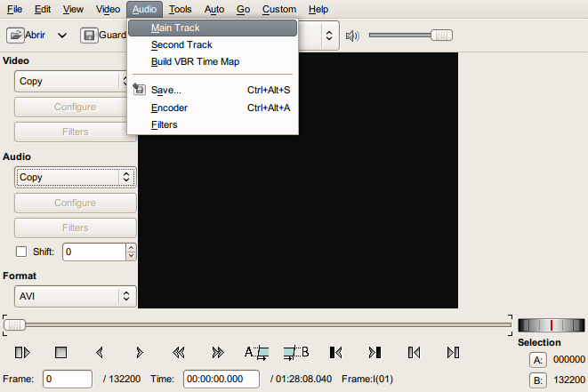Jump to the next keyframe
Screen dimensions: 588x392
click(x=218, y=353)
